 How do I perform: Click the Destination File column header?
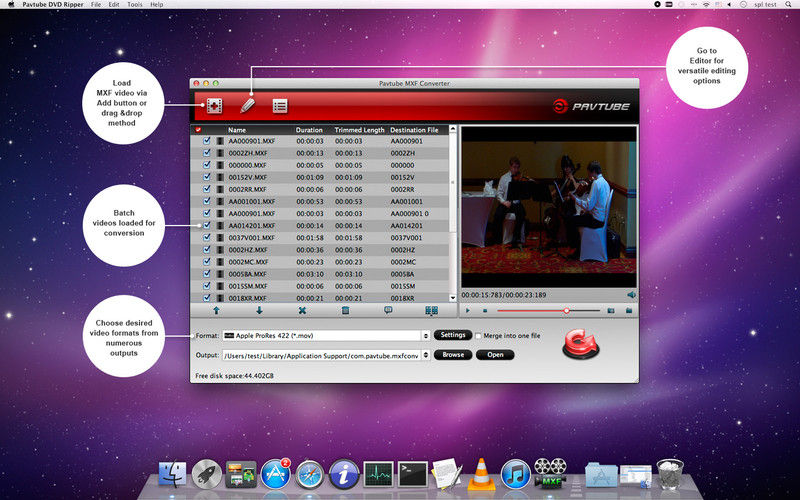tap(414, 130)
